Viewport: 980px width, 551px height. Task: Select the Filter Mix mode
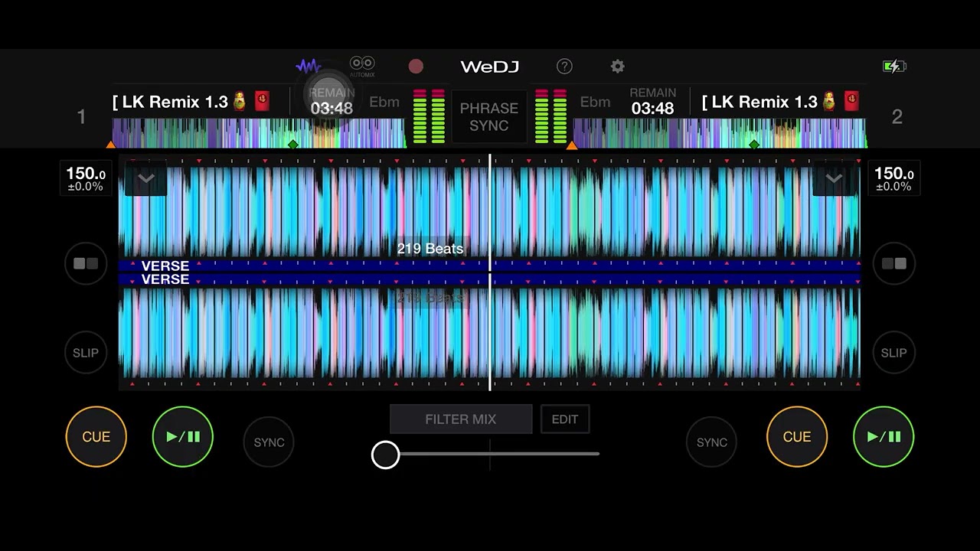tap(461, 419)
